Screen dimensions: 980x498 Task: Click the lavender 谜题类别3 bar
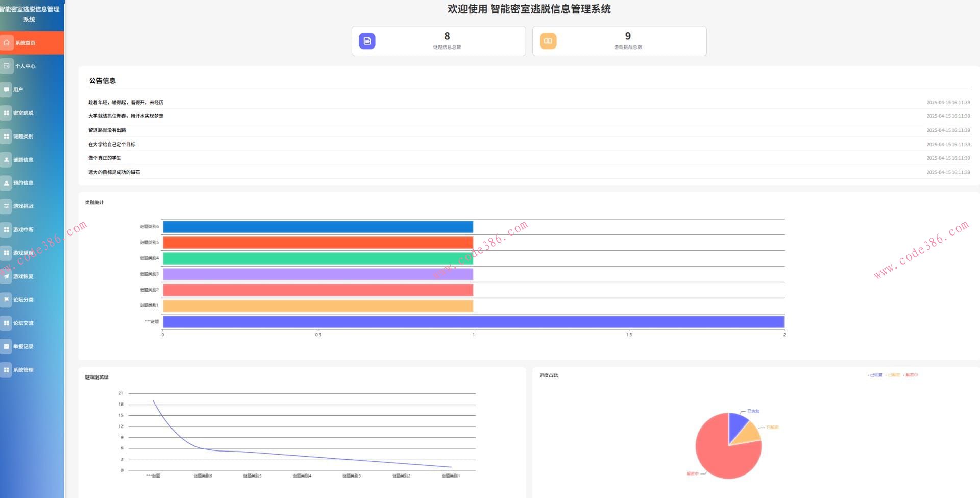(318, 274)
